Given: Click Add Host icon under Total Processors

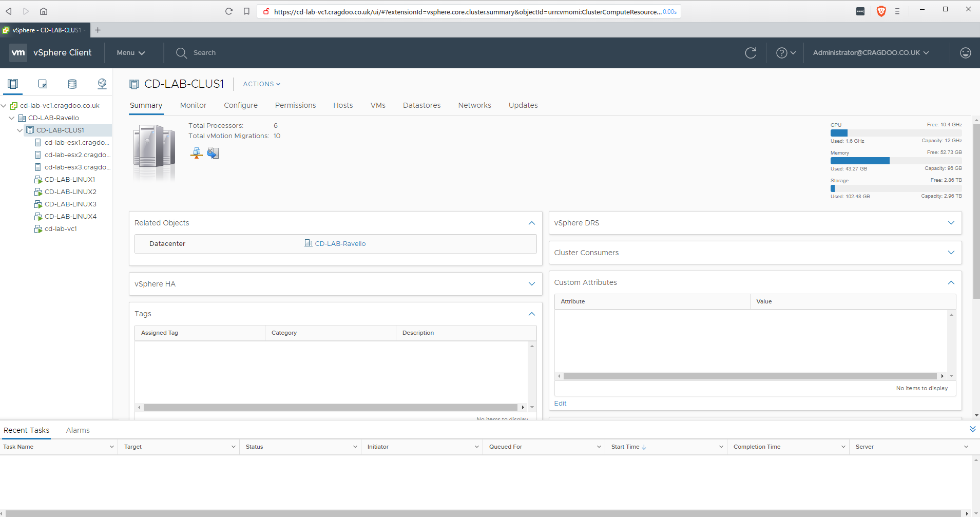Looking at the screenshot, I should point(196,152).
